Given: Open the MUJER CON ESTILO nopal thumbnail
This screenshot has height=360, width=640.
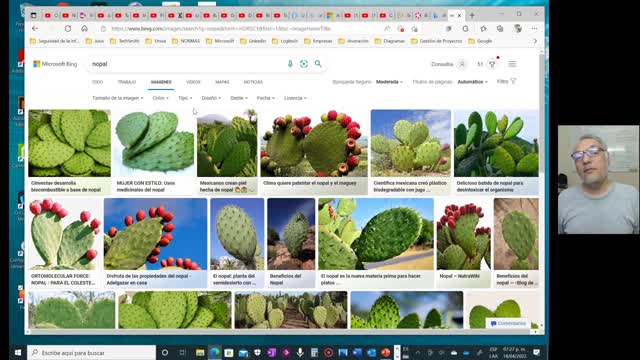Looking at the screenshot, I should click(x=155, y=152).
